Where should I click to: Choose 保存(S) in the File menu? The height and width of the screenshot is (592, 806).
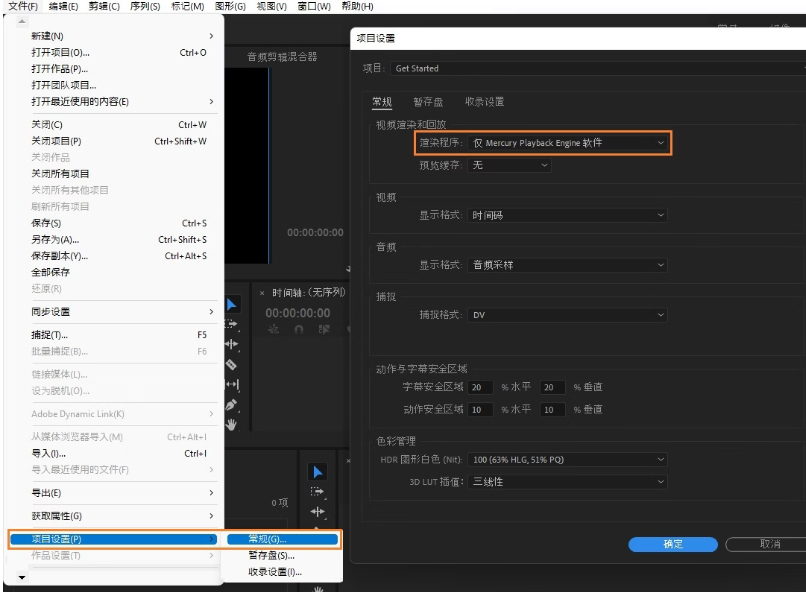pos(123,223)
